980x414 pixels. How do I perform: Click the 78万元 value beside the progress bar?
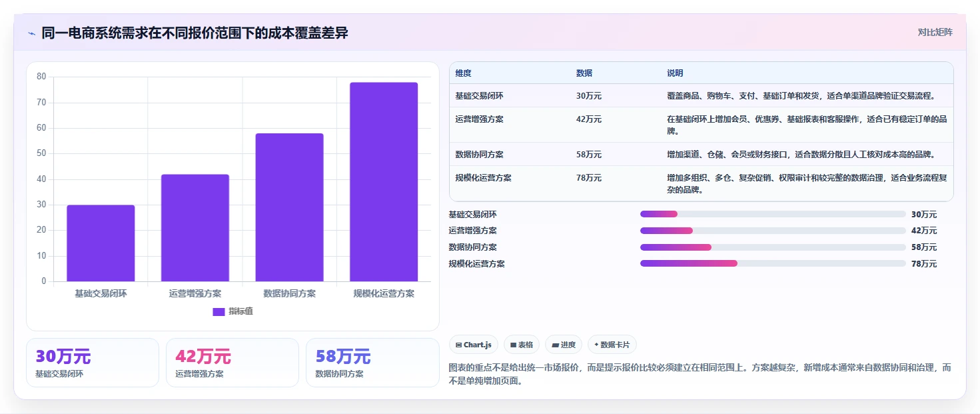point(924,264)
